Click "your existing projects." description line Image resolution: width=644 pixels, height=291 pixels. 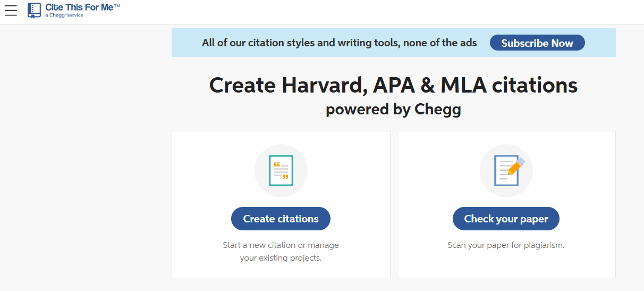(281, 259)
